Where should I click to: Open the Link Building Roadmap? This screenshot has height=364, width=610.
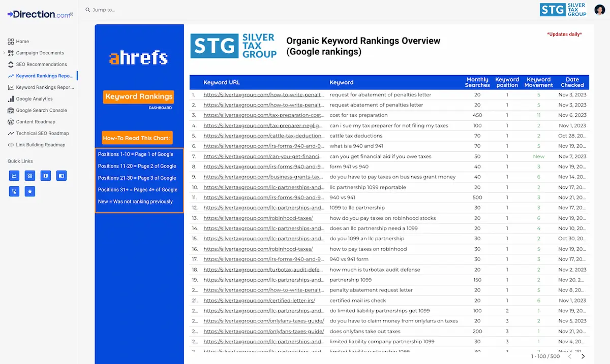click(x=40, y=145)
